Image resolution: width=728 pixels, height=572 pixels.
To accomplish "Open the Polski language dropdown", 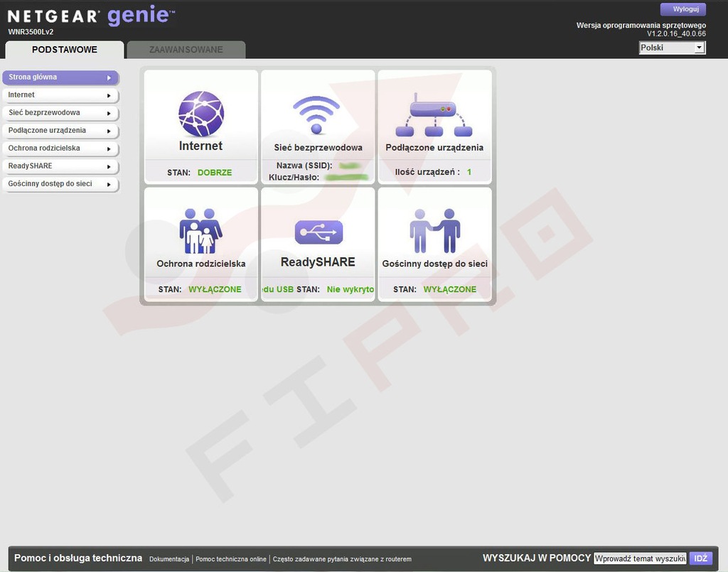I will (673, 48).
